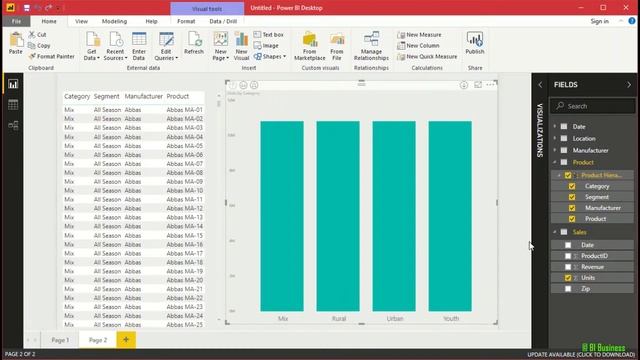The height and width of the screenshot is (360, 640).
Task: Go to Page 1 tab
Action: (60, 340)
